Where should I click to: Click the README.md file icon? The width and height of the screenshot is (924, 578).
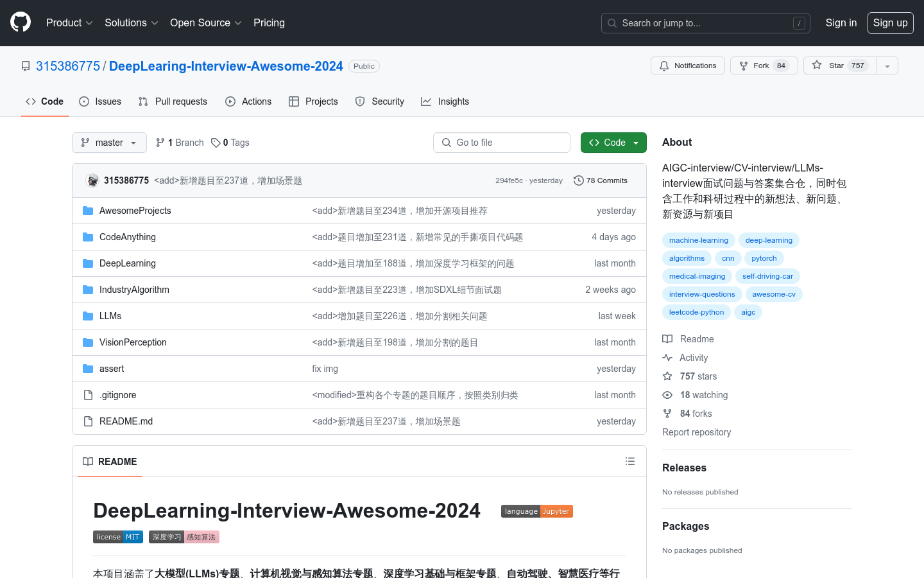(x=88, y=421)
